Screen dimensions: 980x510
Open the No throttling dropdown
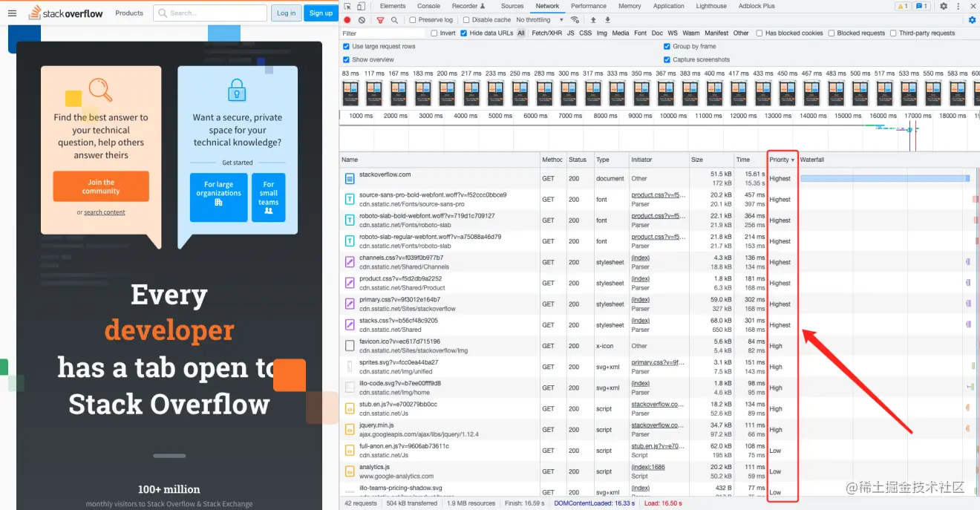(x=538, y=20)
